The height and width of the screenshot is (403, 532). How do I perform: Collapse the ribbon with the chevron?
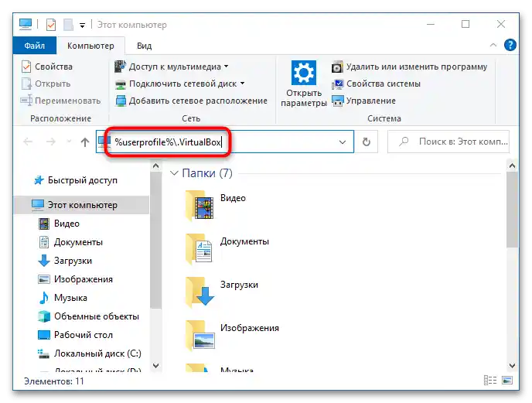pyautogui.click(x=493, y=45)
